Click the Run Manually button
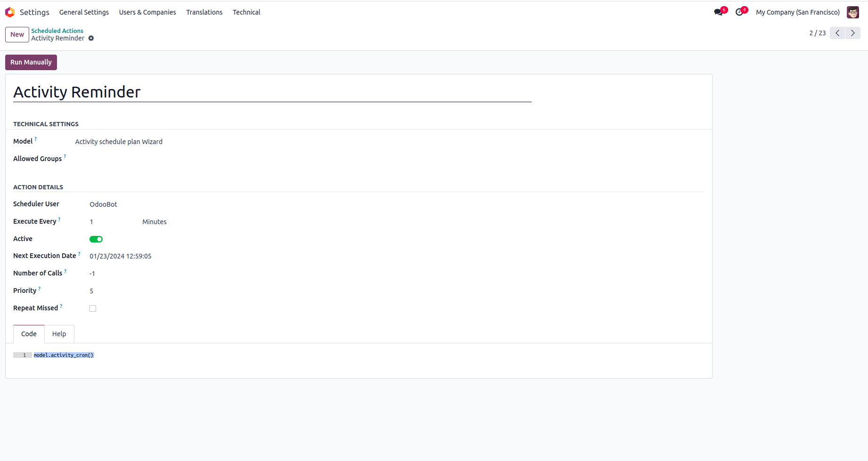This screenshot has width=868, height=461. 31,62
